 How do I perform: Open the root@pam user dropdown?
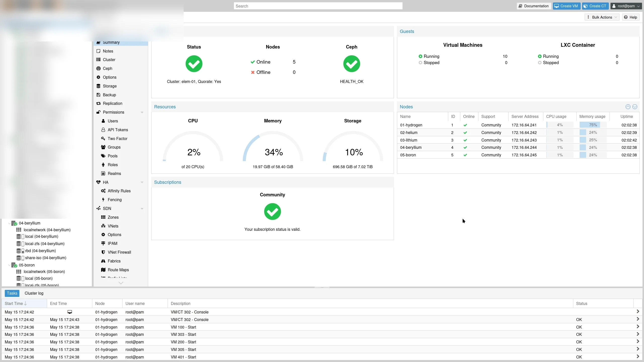point(626,6)
